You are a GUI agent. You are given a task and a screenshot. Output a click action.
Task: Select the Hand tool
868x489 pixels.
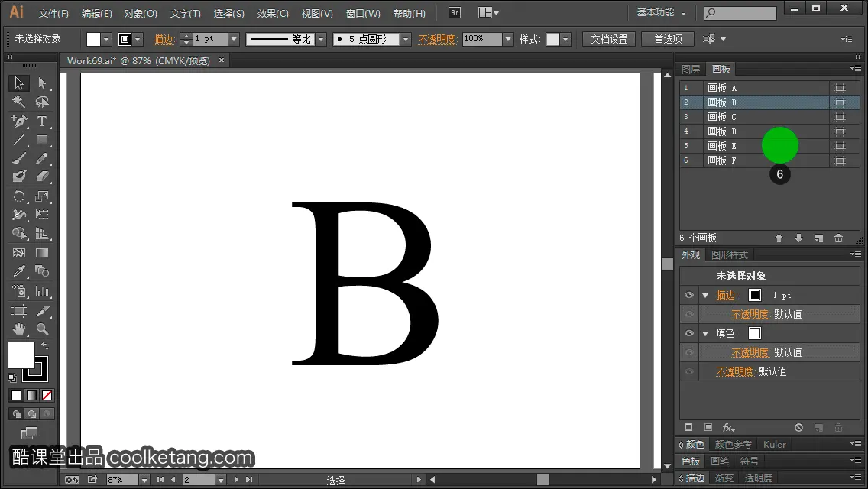pos(19,329)
